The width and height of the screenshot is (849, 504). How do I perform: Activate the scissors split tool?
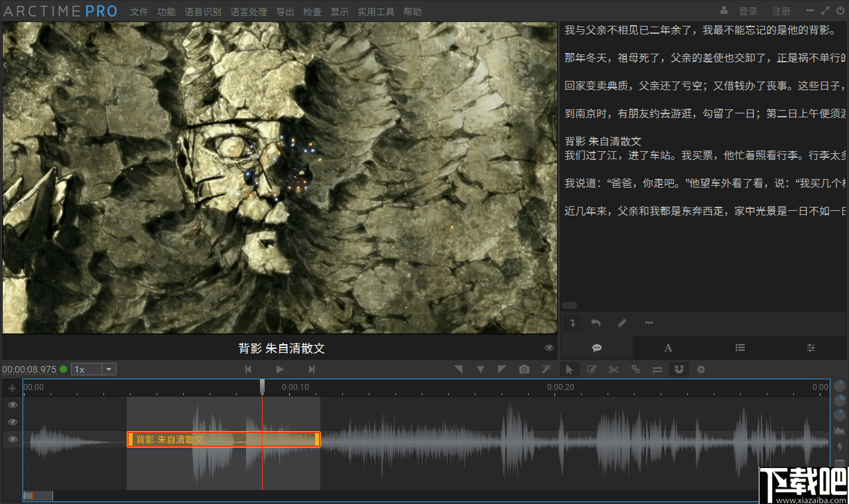coord(613,369)
